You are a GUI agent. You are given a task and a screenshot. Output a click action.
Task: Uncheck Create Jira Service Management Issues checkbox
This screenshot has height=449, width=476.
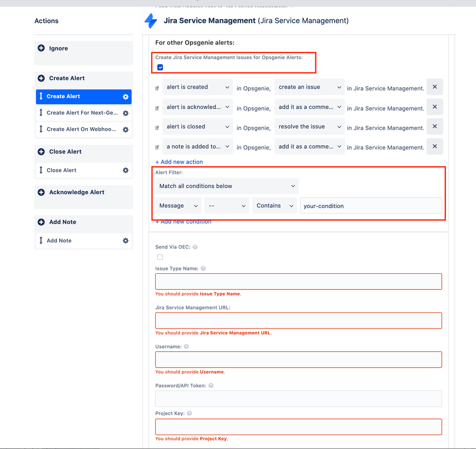click(x=160, y=67)
